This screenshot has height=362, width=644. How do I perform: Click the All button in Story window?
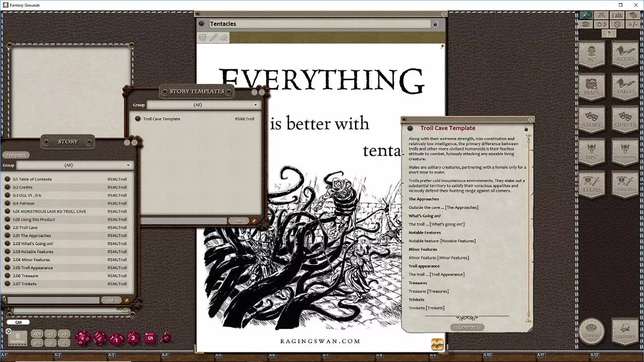pyautogui.click(x=111, y=300)
